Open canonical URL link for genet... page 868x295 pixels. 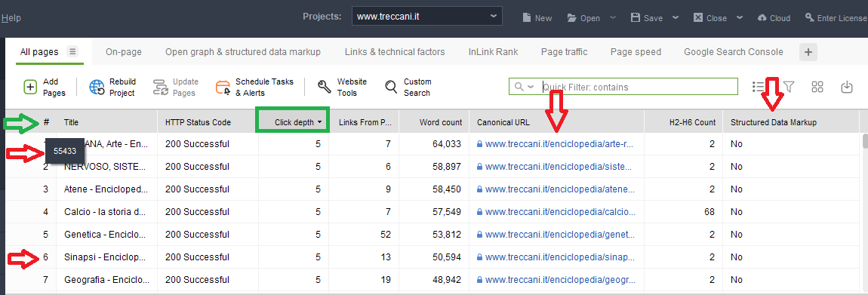point(560,235)
